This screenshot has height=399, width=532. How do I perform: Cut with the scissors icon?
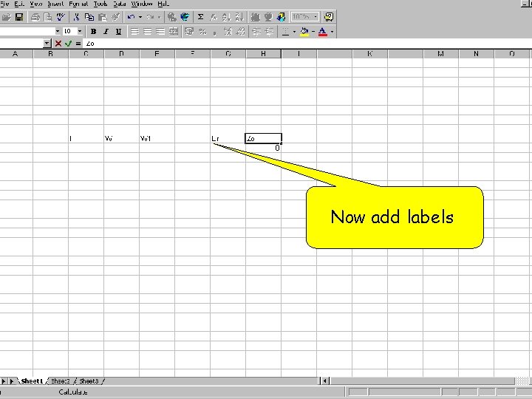tap(76, 17)
